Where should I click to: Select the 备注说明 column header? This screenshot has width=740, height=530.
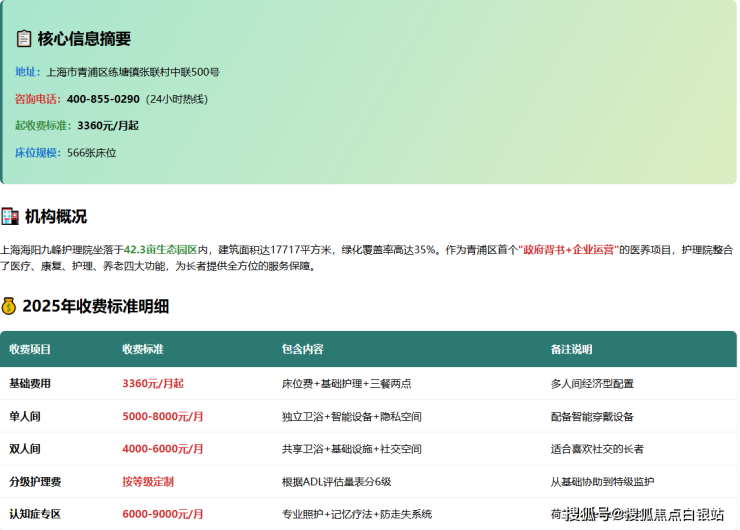[x=571, y=349]
